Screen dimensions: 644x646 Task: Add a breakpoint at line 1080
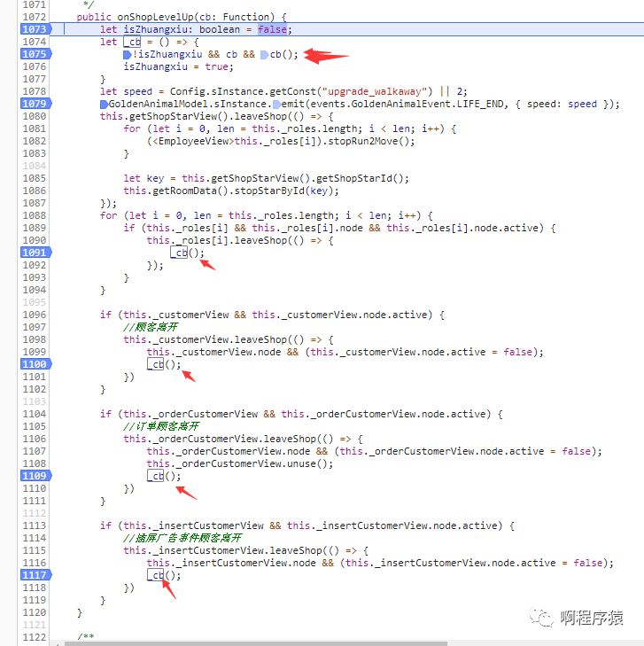(x=35, y=116)
